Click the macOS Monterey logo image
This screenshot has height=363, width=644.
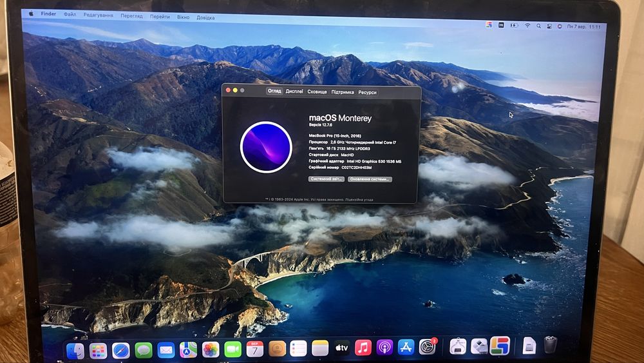tap(266, 147)
